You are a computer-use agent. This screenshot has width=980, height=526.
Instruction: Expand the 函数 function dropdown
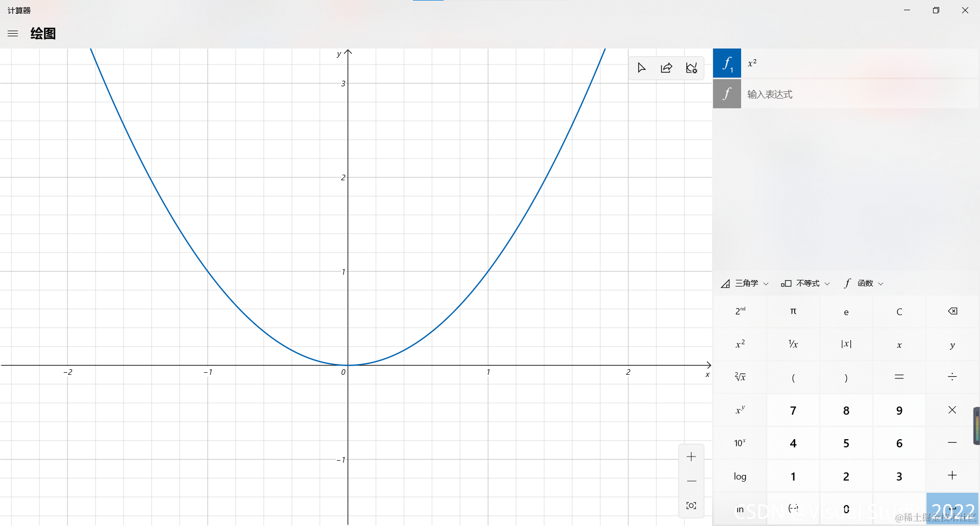pos(864,283)
